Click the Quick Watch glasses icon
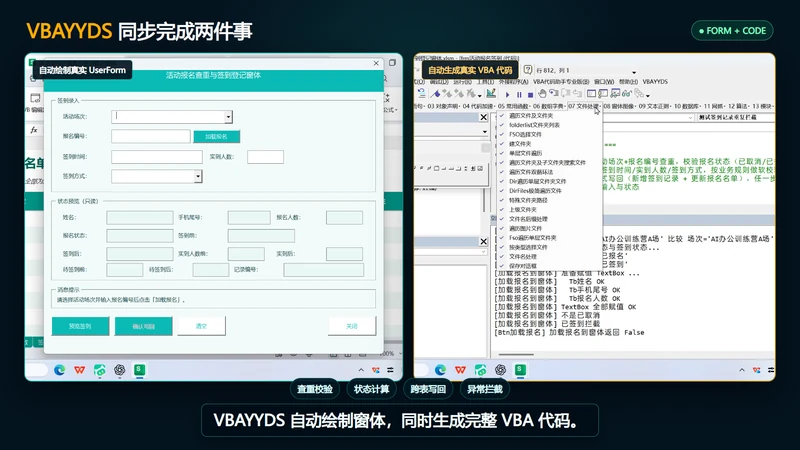The height and width of the screenshot is (450, 800). [x=627, y=93]
